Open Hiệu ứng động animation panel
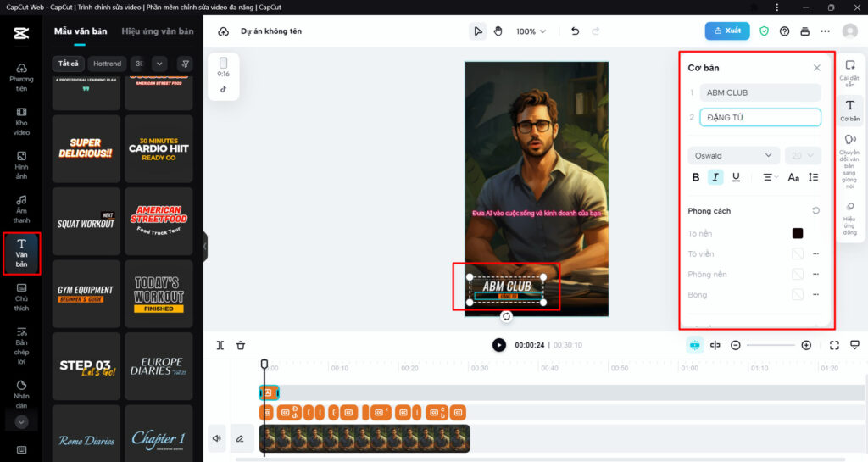This screenshot has height=462, width=868. (x=849, y=219)
